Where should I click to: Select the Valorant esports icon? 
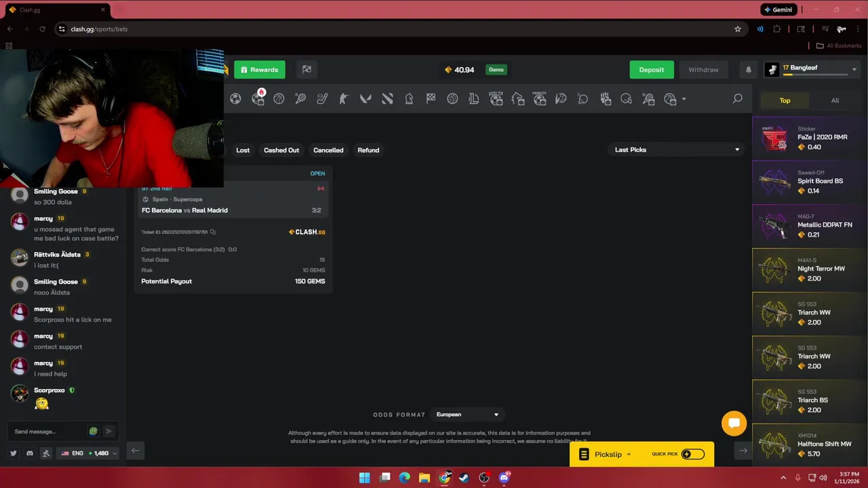click(366, 99)
